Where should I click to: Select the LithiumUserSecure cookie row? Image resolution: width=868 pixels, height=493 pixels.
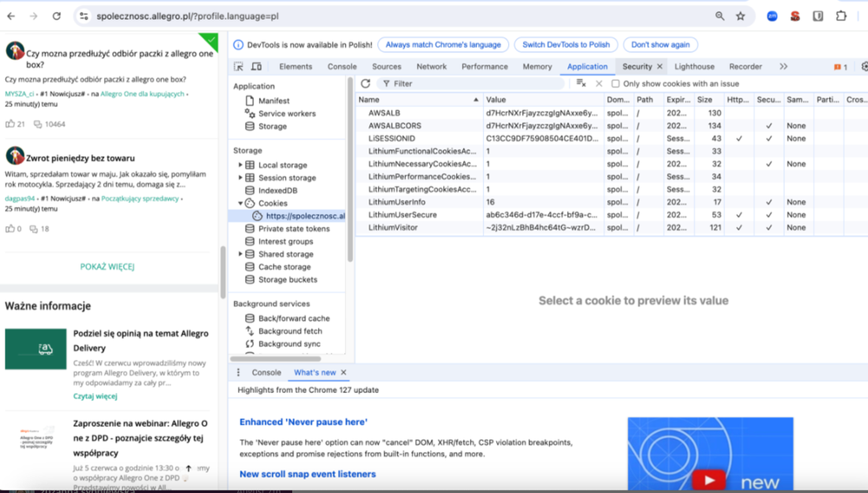tap(612, 215)
